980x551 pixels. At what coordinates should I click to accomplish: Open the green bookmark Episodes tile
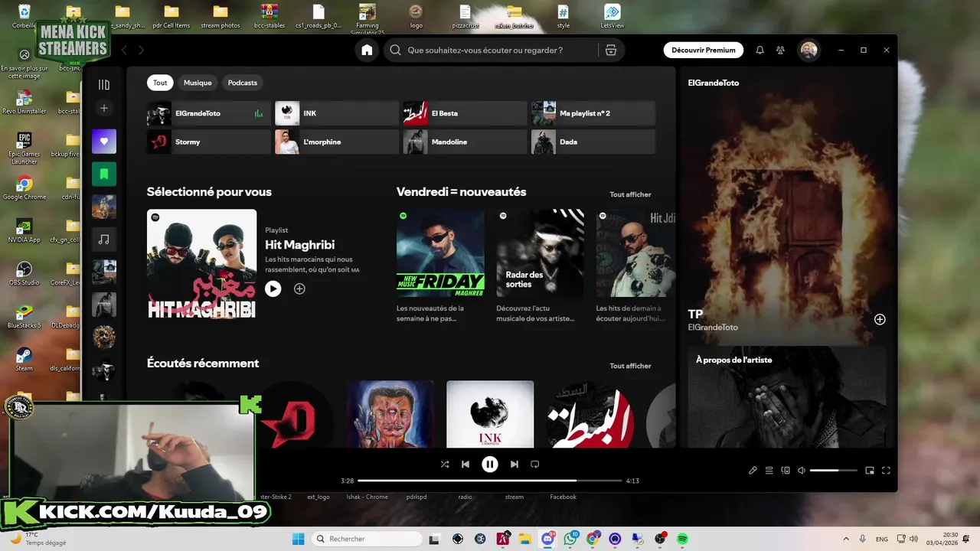pyautogui.click(x=104, y=174)
